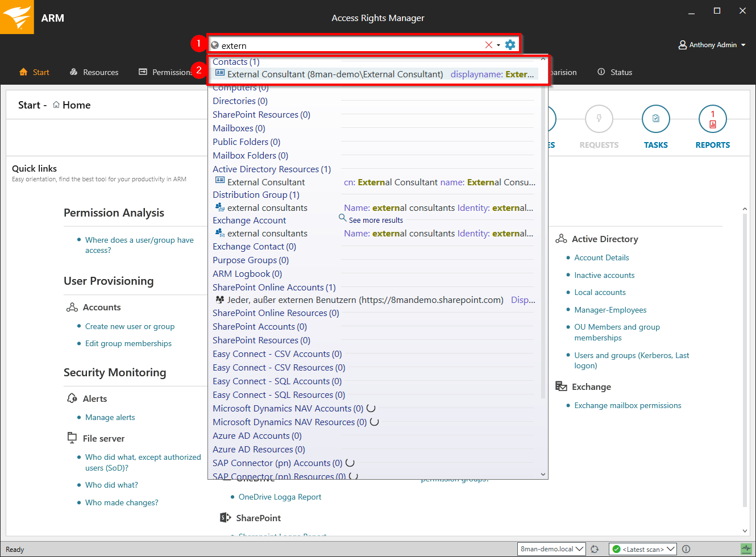Screen dimensions: 756x557
Task: Open the Status tab
Action: (x=615, y=72)
